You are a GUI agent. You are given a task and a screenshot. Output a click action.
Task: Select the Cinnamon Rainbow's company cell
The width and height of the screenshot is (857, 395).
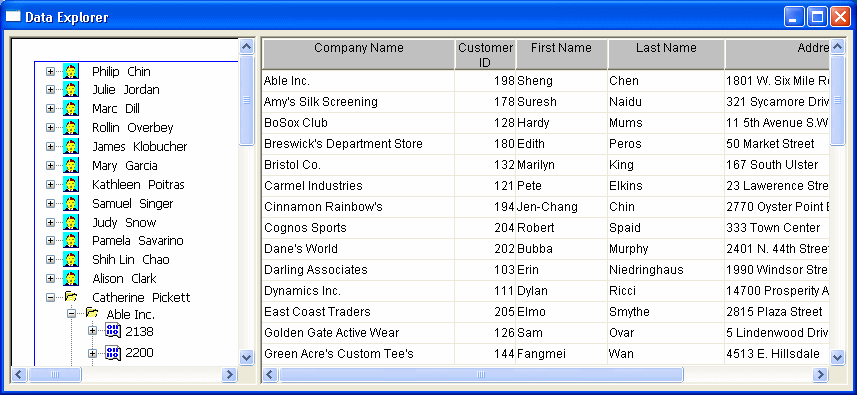(359, 207)
